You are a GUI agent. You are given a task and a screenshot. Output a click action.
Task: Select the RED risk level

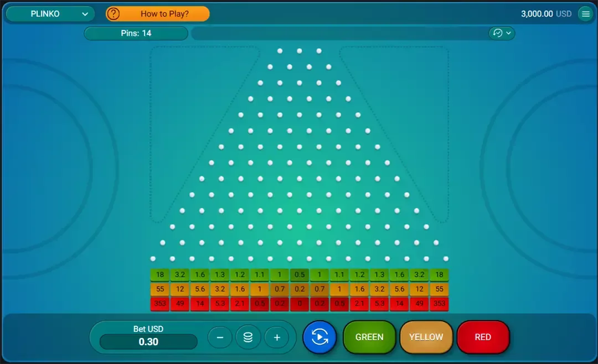click(x=483, y=337)
